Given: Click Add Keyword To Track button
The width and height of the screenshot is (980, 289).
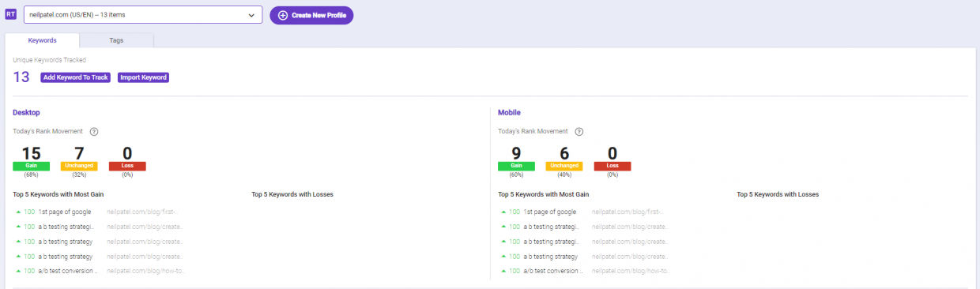Looking at the screenshot, I should pyautogui.click(x=75, y=77).
